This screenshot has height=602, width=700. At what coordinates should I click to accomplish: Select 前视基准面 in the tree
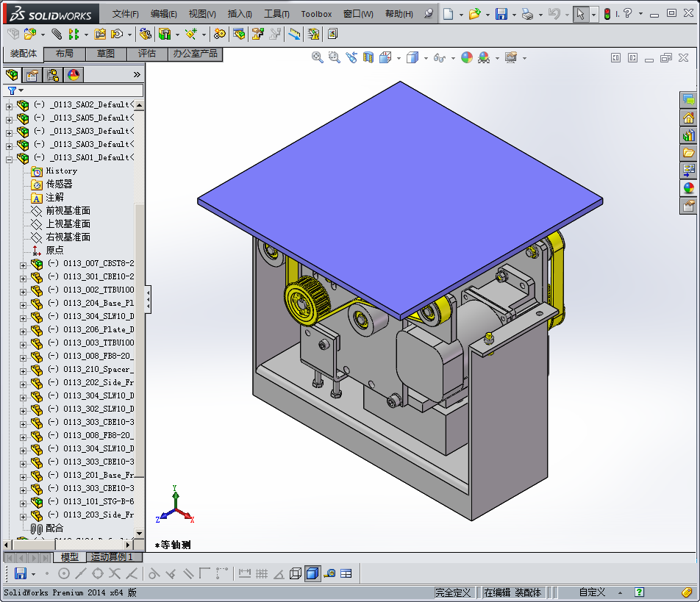click(68, 211)
